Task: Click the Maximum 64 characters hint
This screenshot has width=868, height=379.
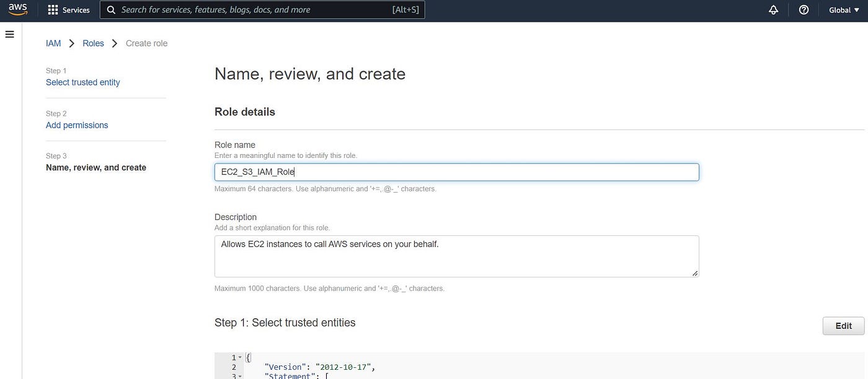Action: point(325,189)
